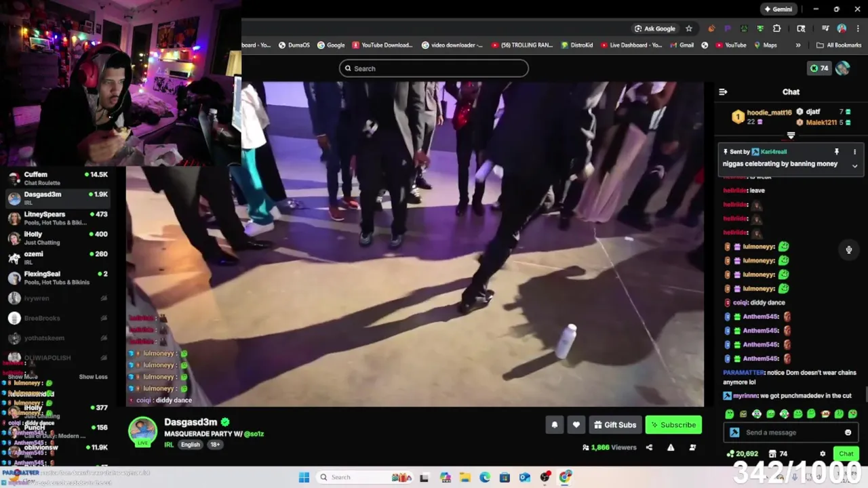Select the offline ivywren channel
Viewport: 868px width, 488px height.
pos(59,298)
